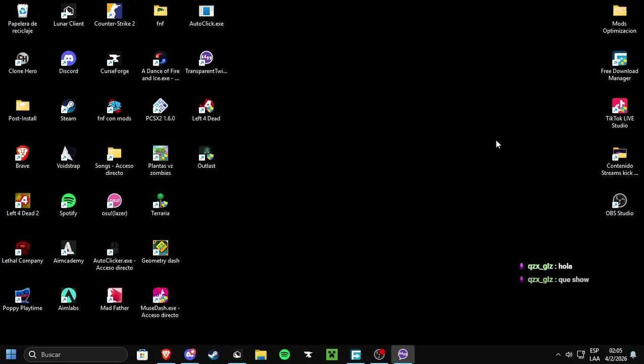
Task: Open the clock showing 02:05 4/2/2026
Action: point(615,354)
